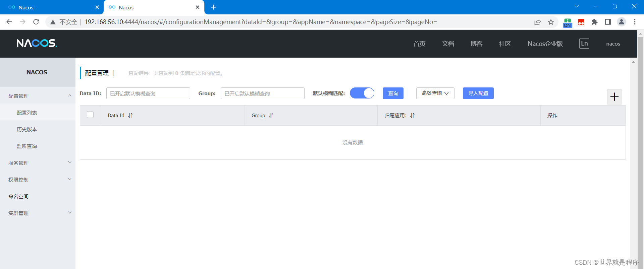
Task: Click the red extension icon
Action: tap(581, 22)
